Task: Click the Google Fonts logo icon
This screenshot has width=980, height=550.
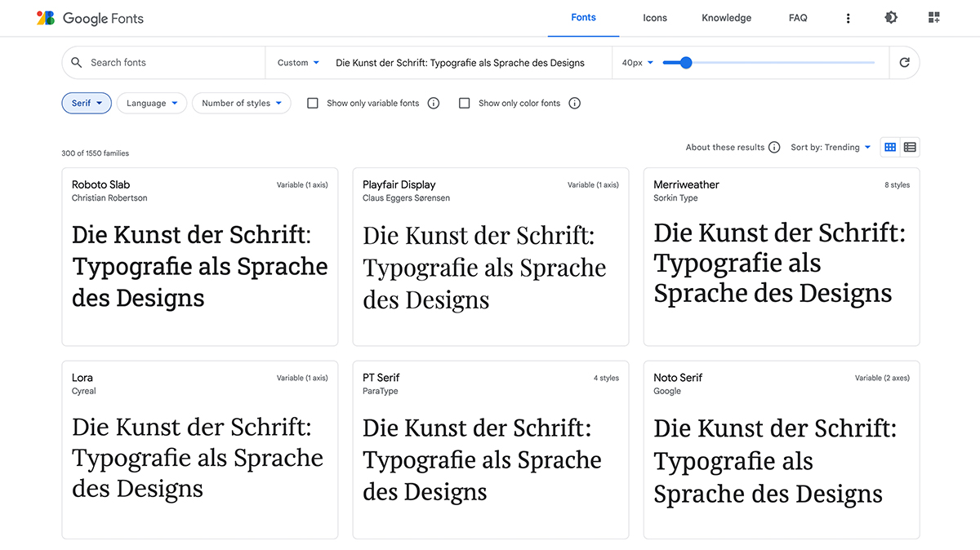Action: [46, 18]
